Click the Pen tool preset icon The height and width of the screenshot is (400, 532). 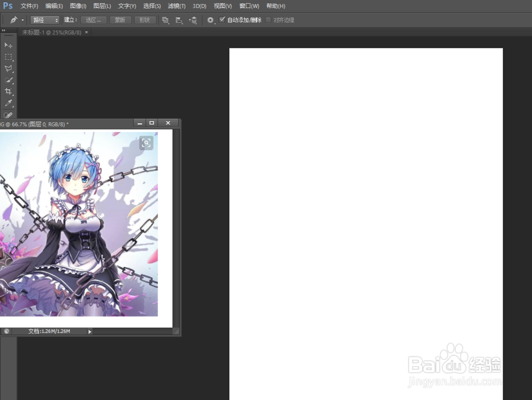[14, 20]
